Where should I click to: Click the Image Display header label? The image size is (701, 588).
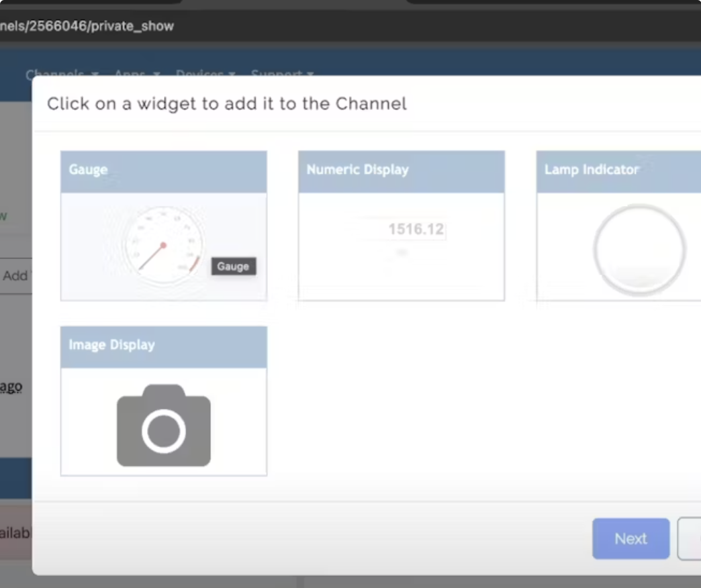coord(111,345)
